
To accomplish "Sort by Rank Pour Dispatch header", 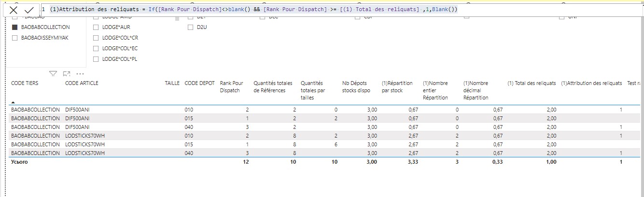I will (x=231, y=87).
